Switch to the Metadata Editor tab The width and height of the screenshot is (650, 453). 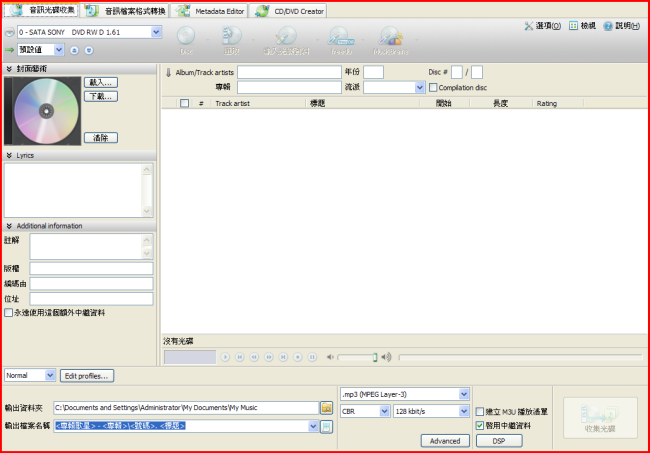208,10
